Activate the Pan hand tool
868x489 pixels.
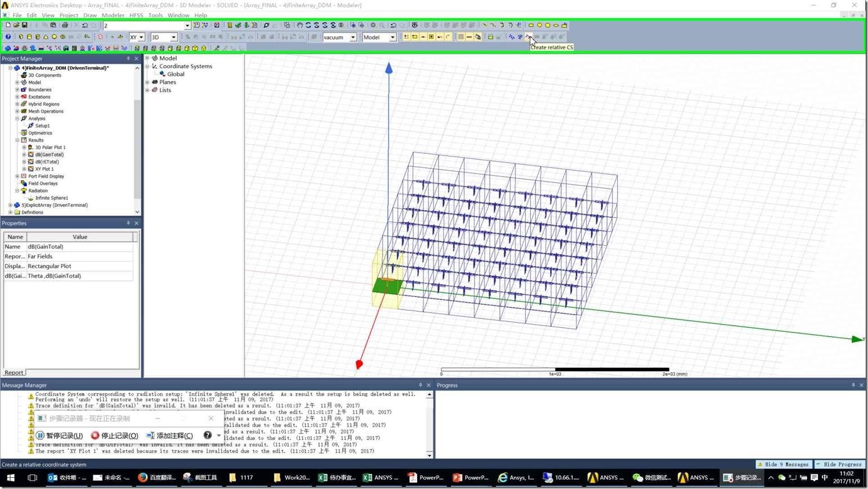300,25
